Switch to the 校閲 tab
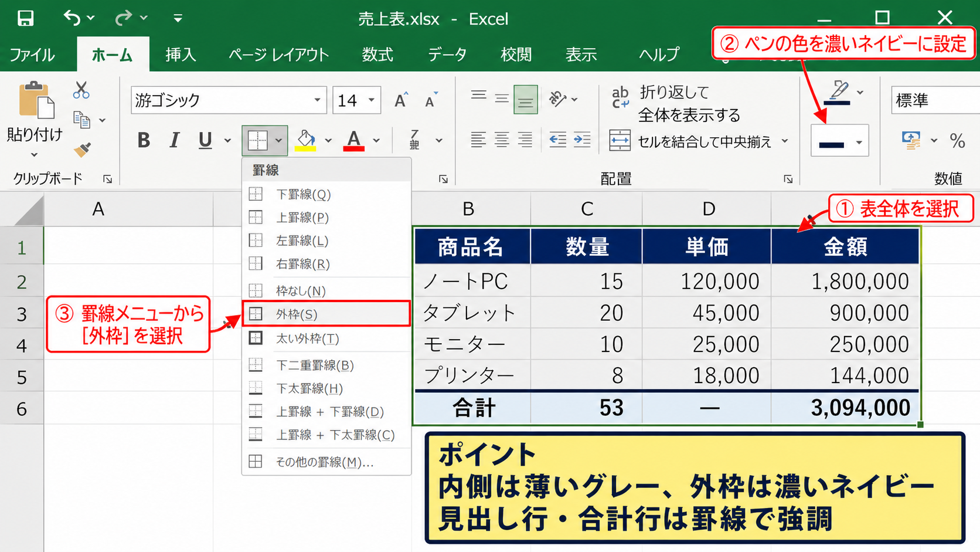Viewport: 980px width, 552px height. [x=516, y=55]
